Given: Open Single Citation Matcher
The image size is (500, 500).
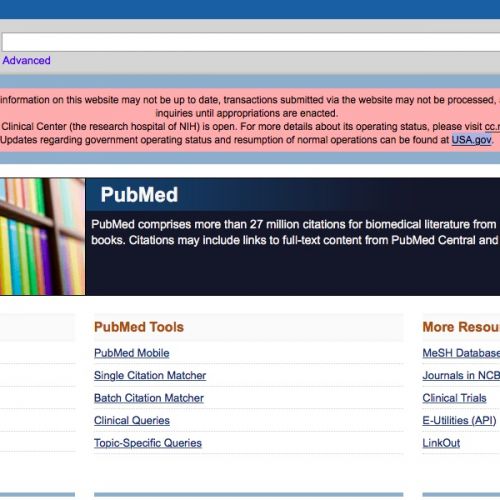Looking at the screenshot, I should (x=150, y=375).
